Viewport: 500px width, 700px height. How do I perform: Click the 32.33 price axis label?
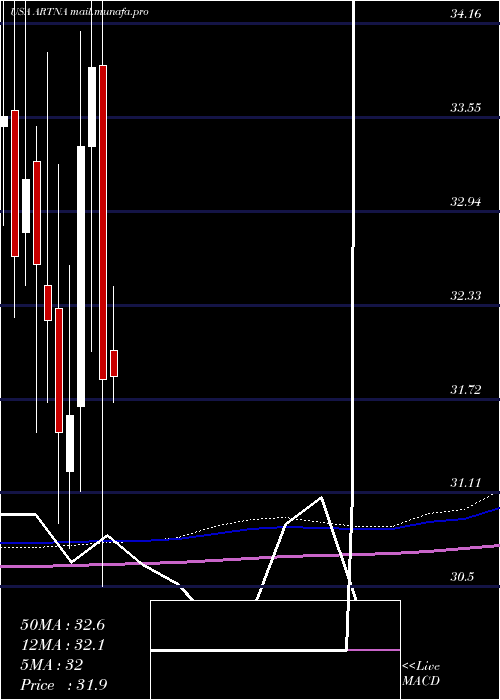(465, 296)
